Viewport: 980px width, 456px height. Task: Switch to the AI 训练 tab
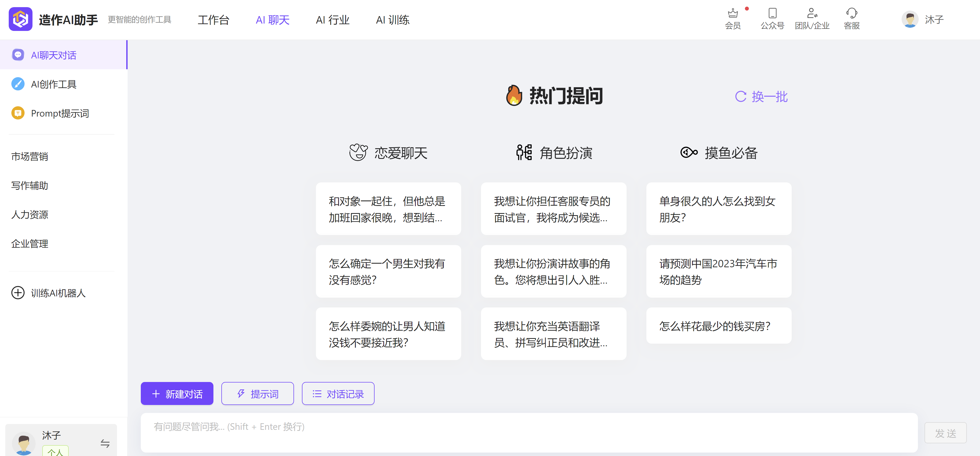[393, 20]
